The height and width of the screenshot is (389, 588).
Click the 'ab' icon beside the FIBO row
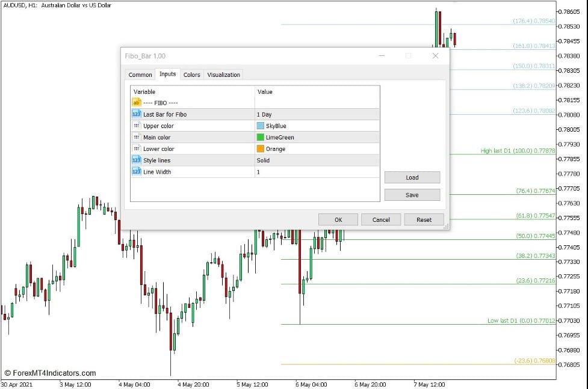[x=136, y=103]
